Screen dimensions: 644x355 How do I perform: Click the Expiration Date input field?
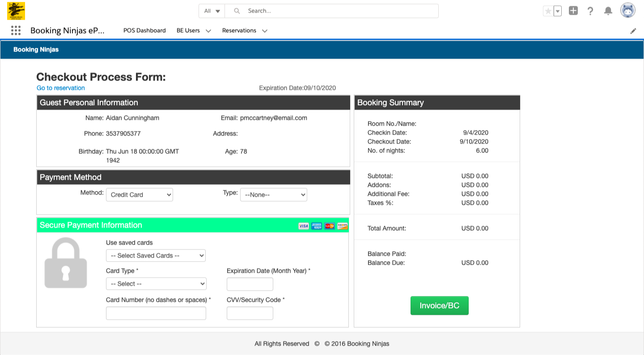tap(250, 284)
